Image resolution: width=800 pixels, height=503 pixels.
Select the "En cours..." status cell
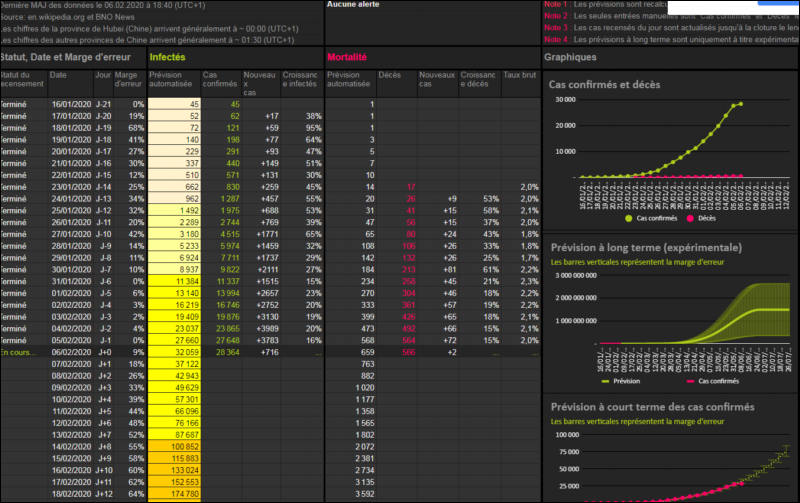pyautogui.click(x=18, y=353)
